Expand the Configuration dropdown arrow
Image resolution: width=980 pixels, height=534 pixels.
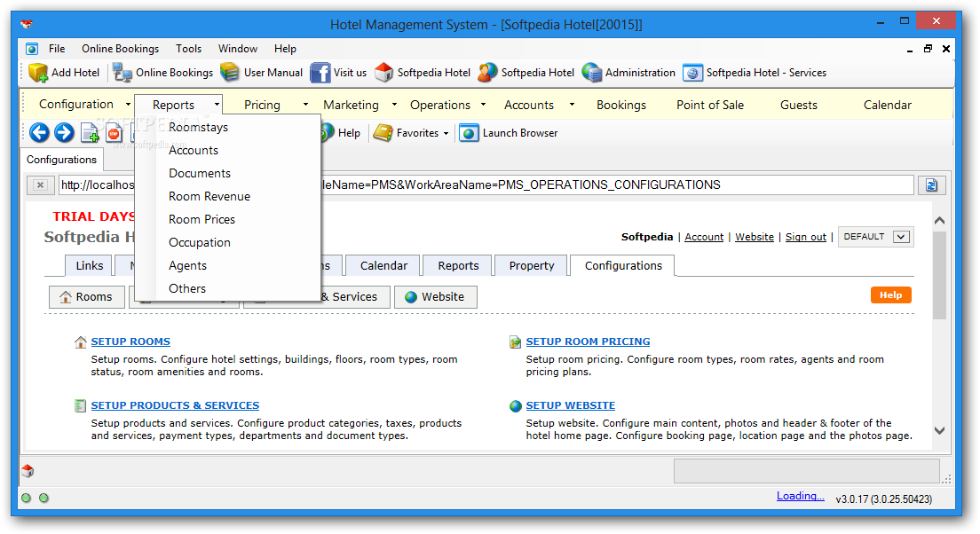[x=128, y=105]
